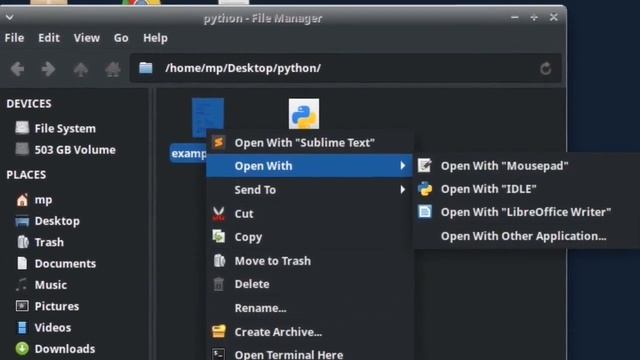The width and height of the screenshot is (640, 360).
Task: Click the Delete trash can icon
Action: [219, 284]
